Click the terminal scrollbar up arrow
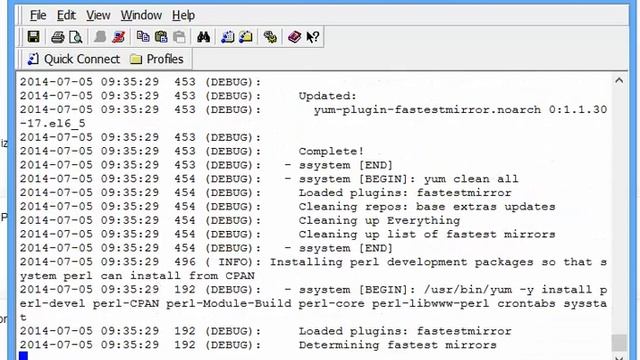640x360 pixels. [x=619, y=80]
